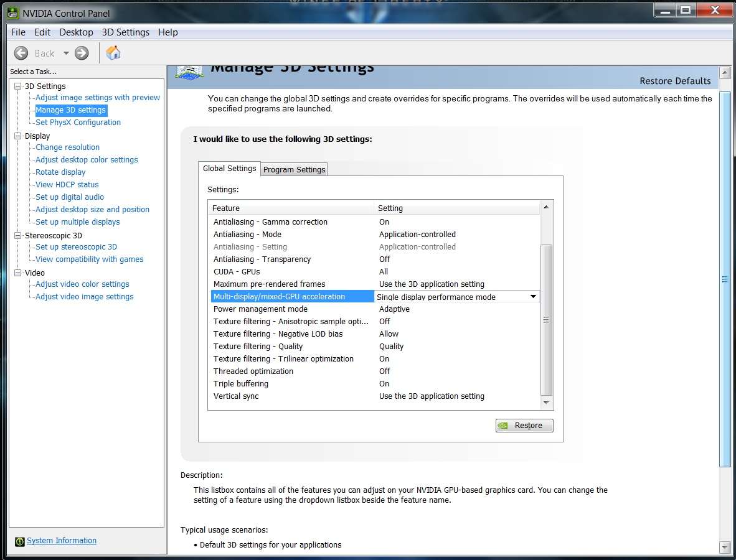Click the Back arrow icon

[21, 53]
